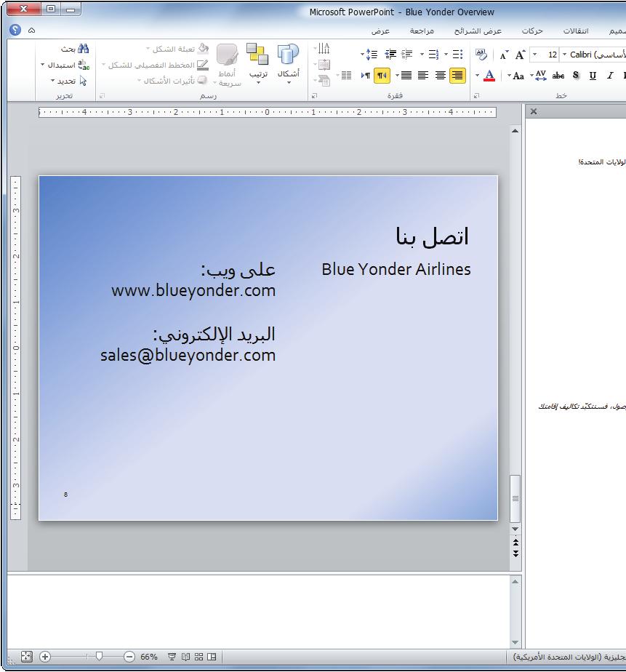The width and height of the screenshot is (626, 672).
Task: Open Slide Show (عرض الشرائح) tab
Action: click(x=478, y=31)
